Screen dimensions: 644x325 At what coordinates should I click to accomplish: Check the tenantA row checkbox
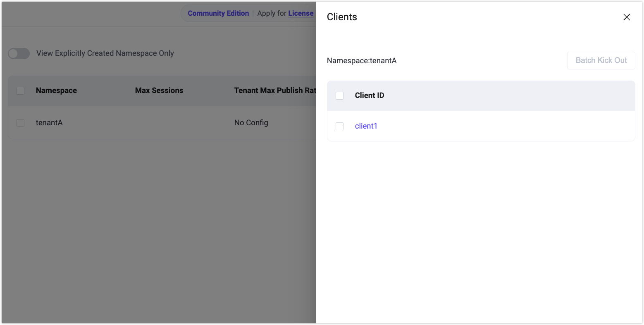20,123
